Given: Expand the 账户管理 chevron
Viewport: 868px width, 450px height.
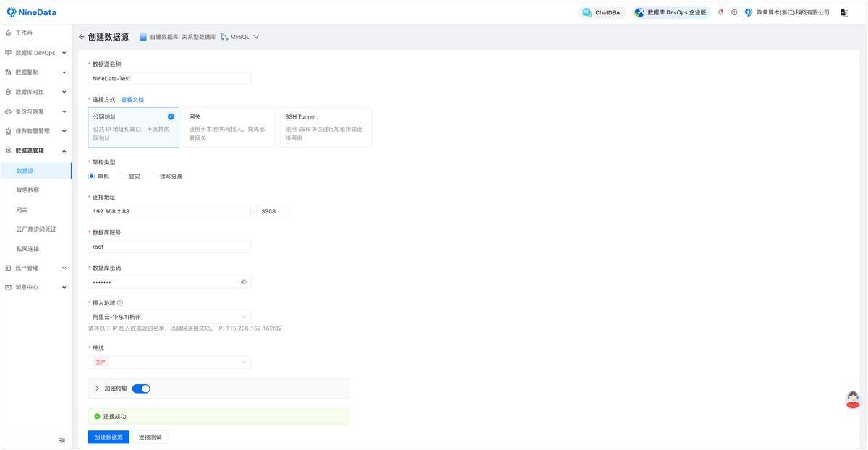Looking at the screenshot, I should point(64,268).
